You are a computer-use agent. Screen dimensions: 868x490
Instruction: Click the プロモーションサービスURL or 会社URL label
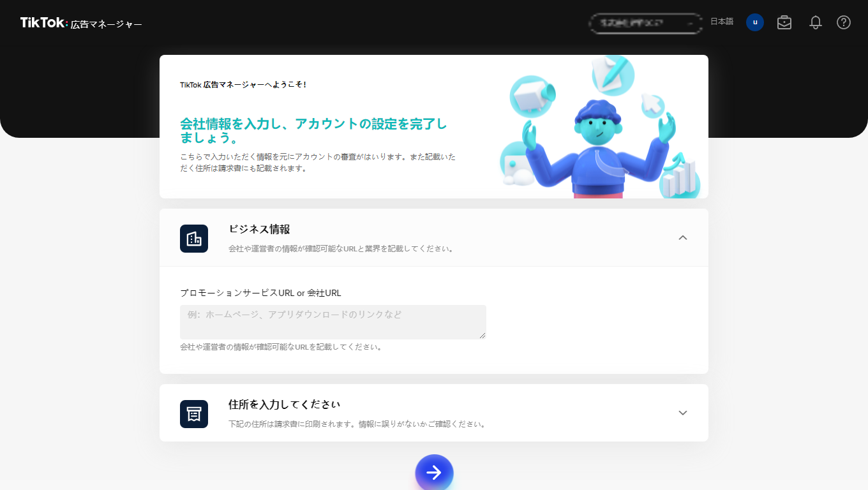(x=260, y=293)
